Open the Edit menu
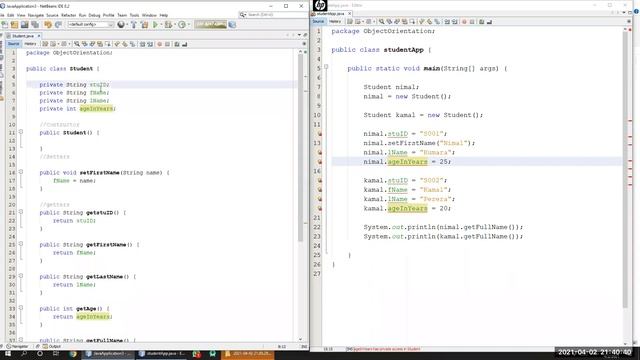The height and width of the screenshot is (360, 640). pyautogui.click(x=11, y=15)
